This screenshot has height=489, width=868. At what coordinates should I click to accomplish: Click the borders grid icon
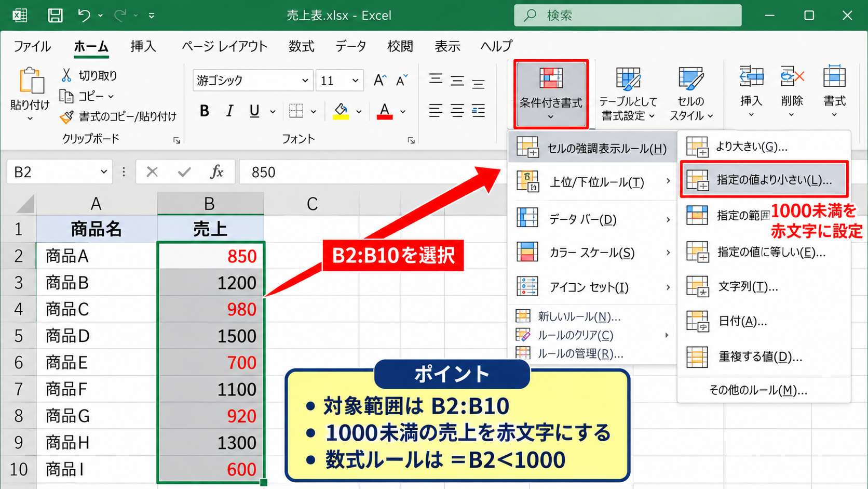[296, 111]
